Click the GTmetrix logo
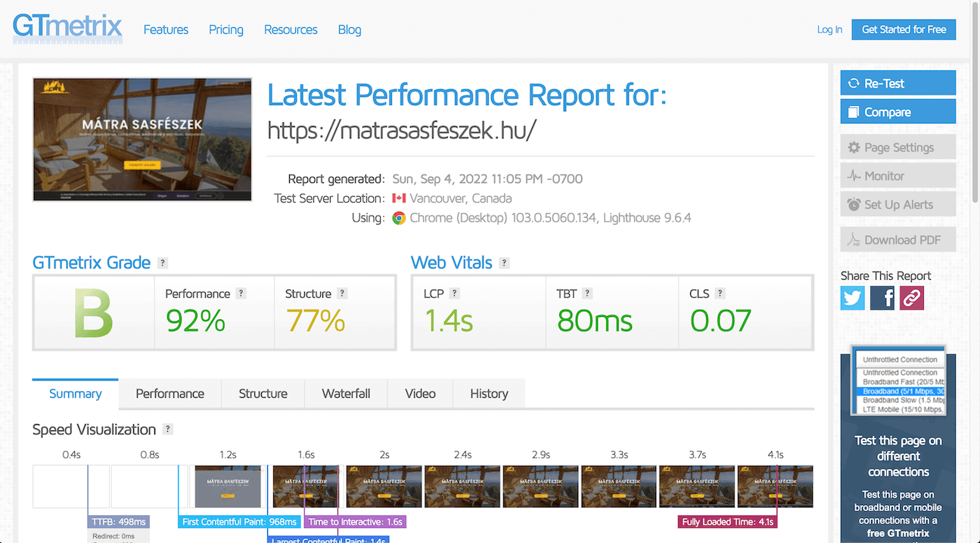 click(x=67, y=27)
